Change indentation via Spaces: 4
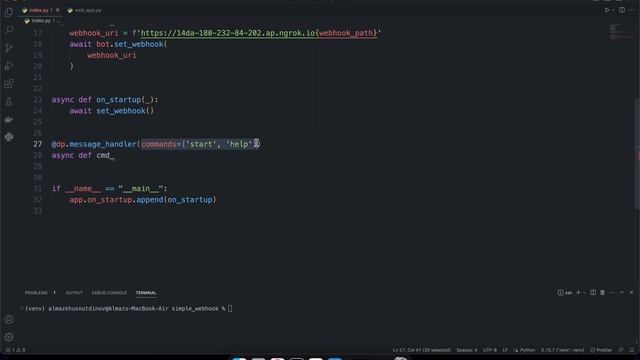The height and width of the screenshot is (360, 640). 467,350
